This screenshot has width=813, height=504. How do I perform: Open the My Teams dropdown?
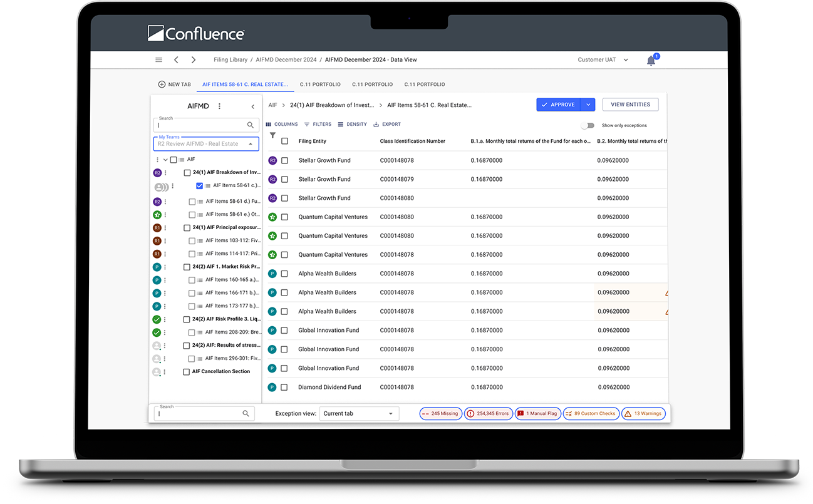pyautogui.click(x=205, y=144)
